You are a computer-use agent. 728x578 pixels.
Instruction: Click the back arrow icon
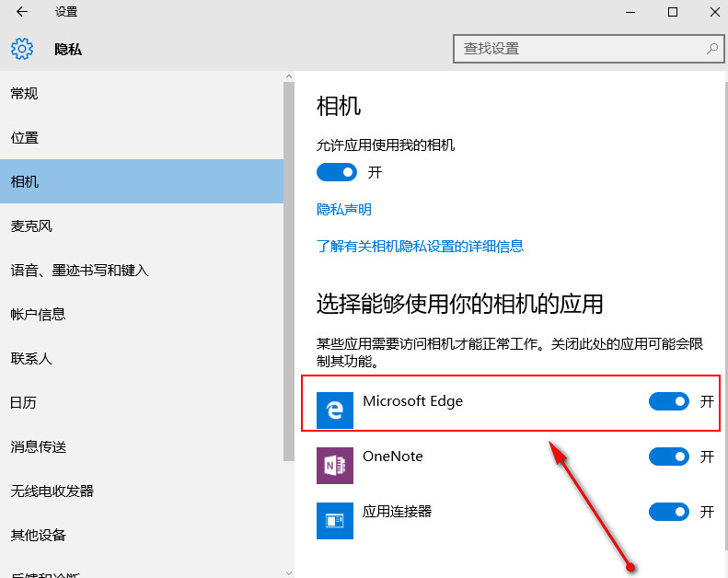click(x=22, y=12)
